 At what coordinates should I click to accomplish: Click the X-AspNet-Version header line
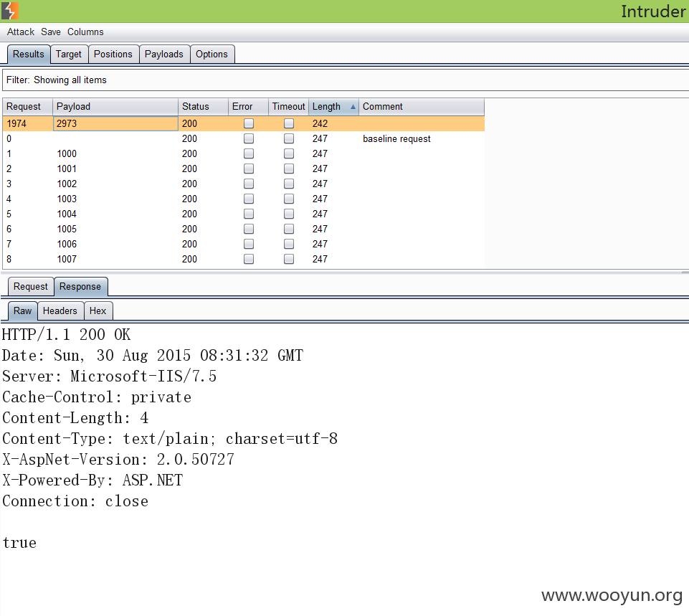pyautogui.click(x=118, y=460)
